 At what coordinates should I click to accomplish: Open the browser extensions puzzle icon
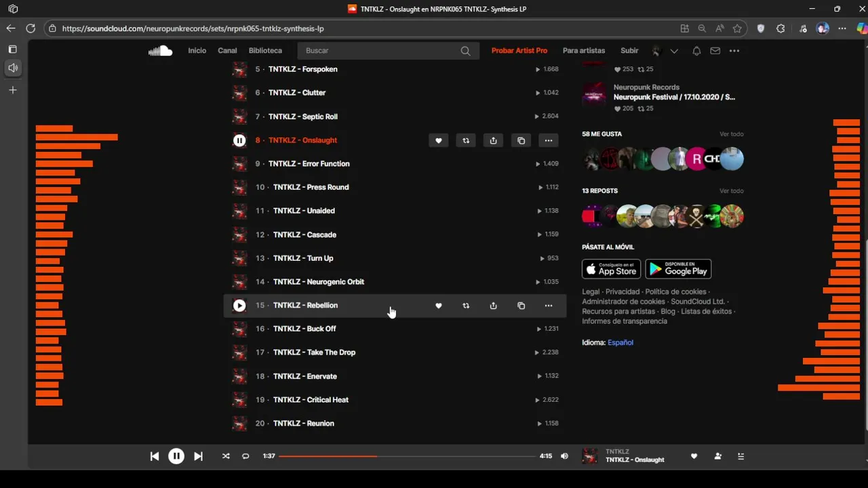(x=781, y=28)
